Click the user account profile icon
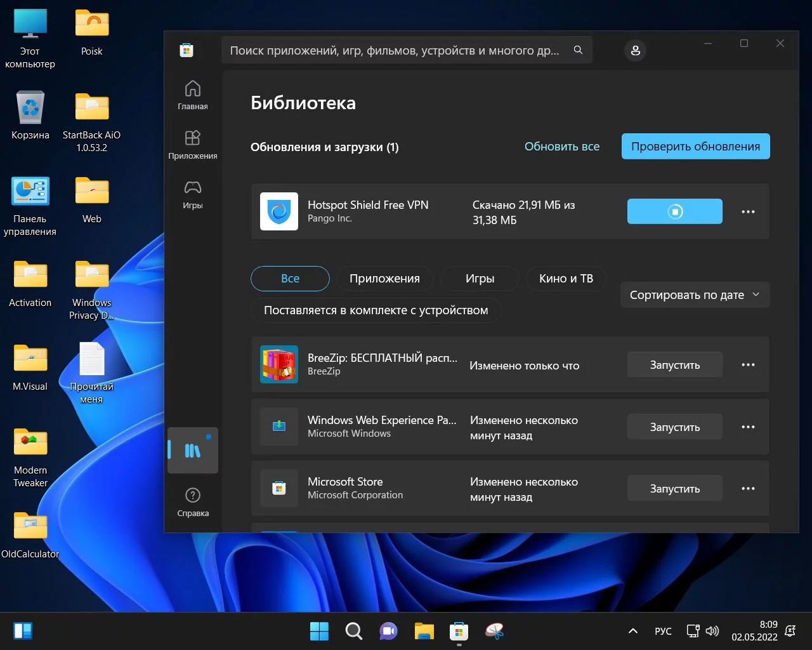This screenshot has width=812, height=650. 635,51
